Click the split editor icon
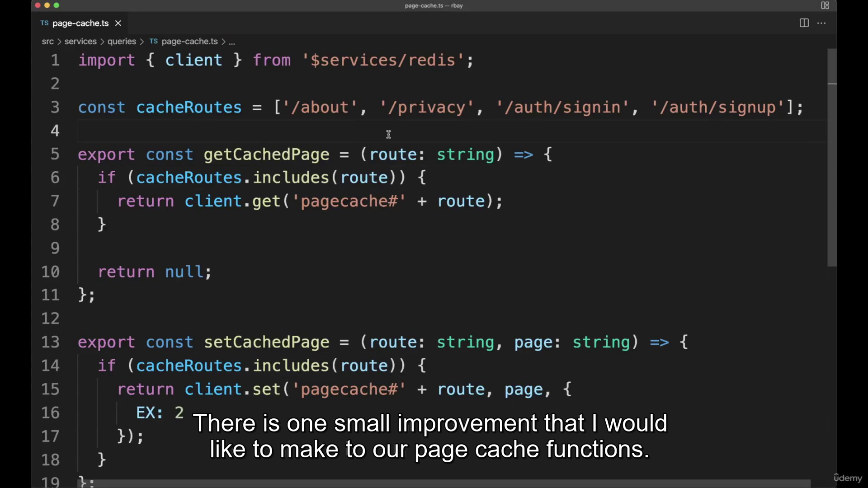Image resolution: width=868 pixels, height=488 pixels. coord(804,23)
